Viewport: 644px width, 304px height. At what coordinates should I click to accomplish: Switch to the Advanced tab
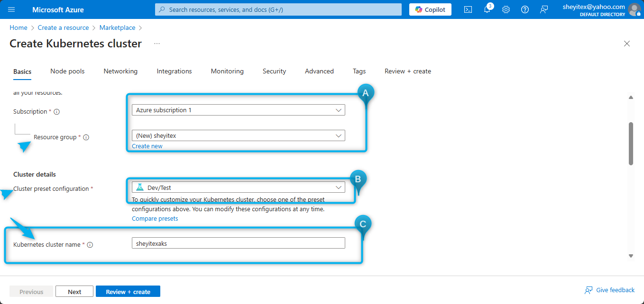(319, 71)
